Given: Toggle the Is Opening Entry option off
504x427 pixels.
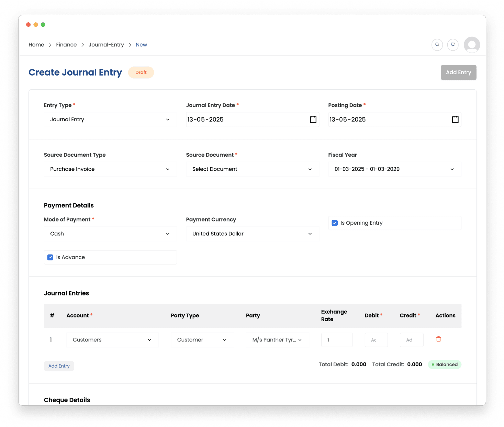Looking at the screenshot, I should pyautogui.click(x=334, y=223).
